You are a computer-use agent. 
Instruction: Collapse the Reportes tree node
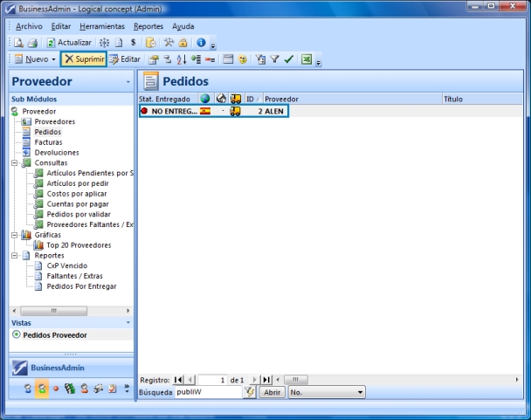[x=15, y=256]
